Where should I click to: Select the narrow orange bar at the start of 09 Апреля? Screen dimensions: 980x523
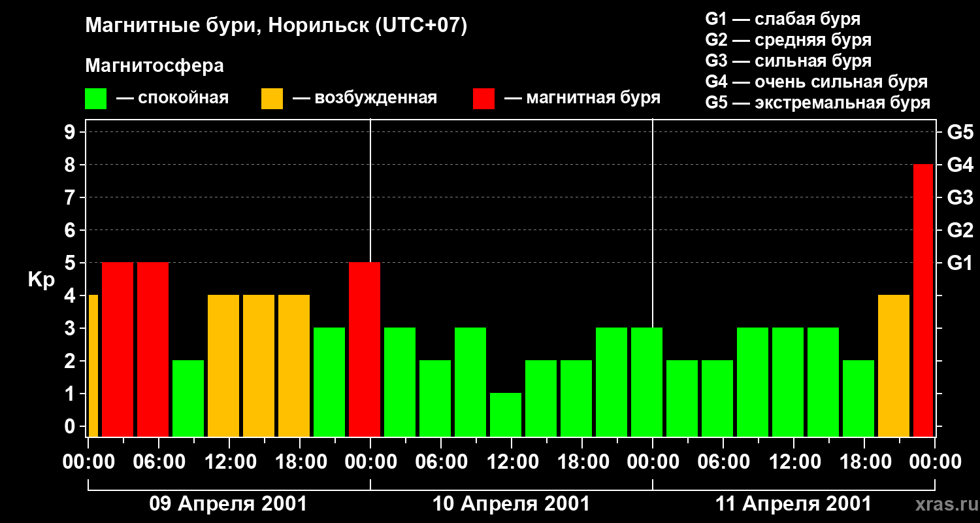point(93,365)
